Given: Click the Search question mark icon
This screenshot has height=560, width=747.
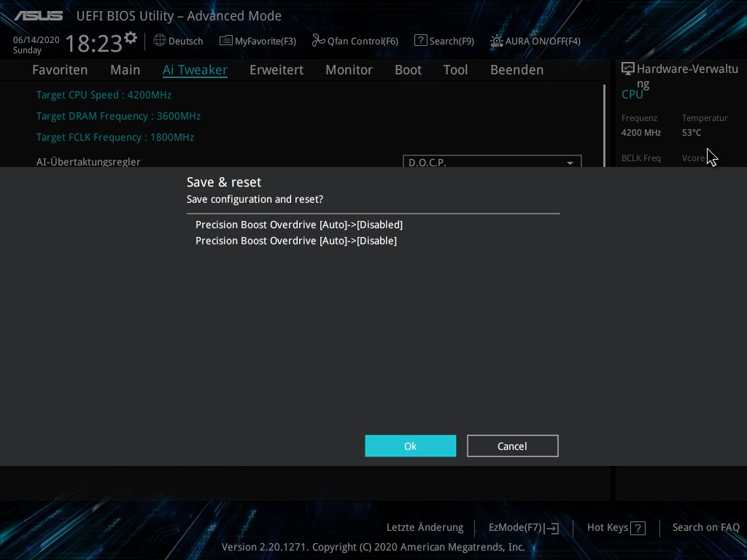Looking at the screenshot, I should (x=421, y=41).
